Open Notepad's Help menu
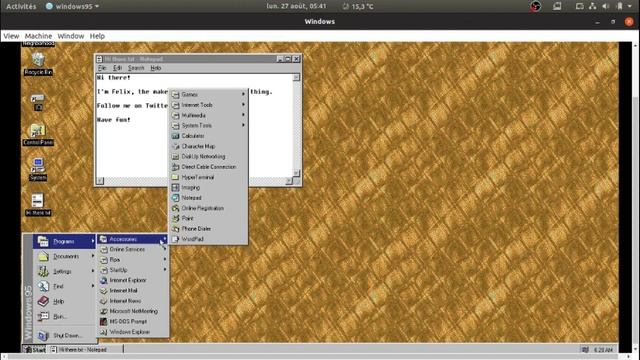This screenshot has height=360, width=640. pyautogui.click(x=156, y=68)
